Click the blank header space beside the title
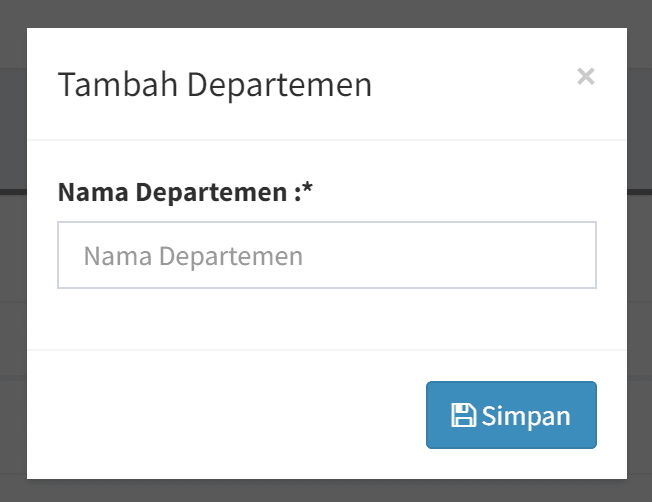The image size is (652, 502). click(470, 84)
